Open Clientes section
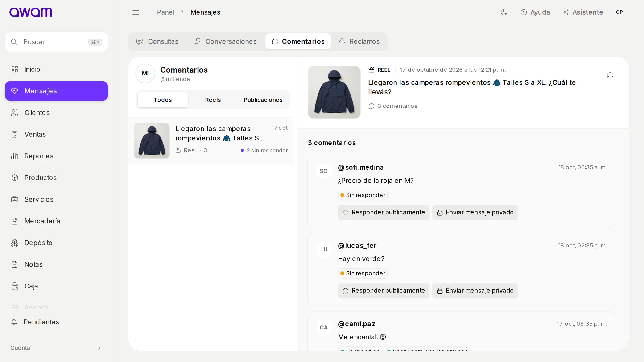 tap(56, 113)
